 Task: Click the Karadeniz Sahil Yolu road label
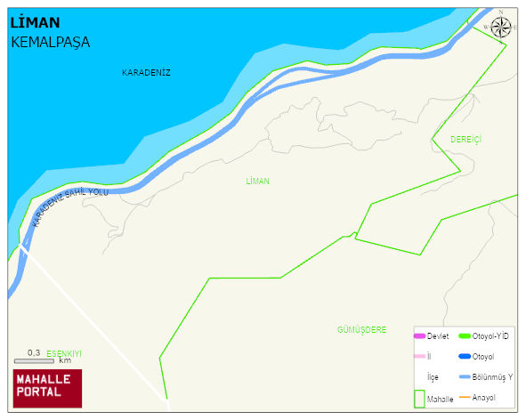pos(69,206)
